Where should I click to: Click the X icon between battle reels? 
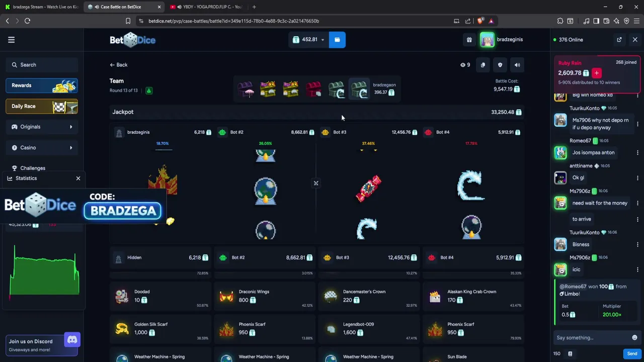pyautogui.click(x=316, y=183)
